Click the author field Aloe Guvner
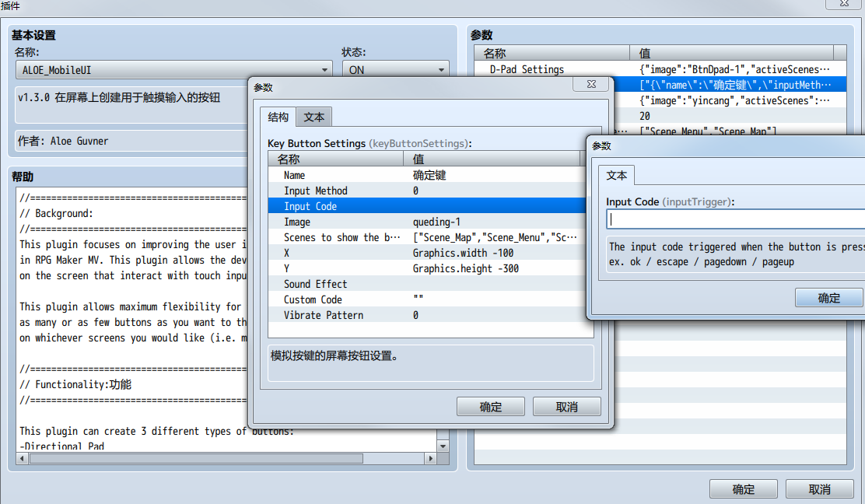 (132, 141)
